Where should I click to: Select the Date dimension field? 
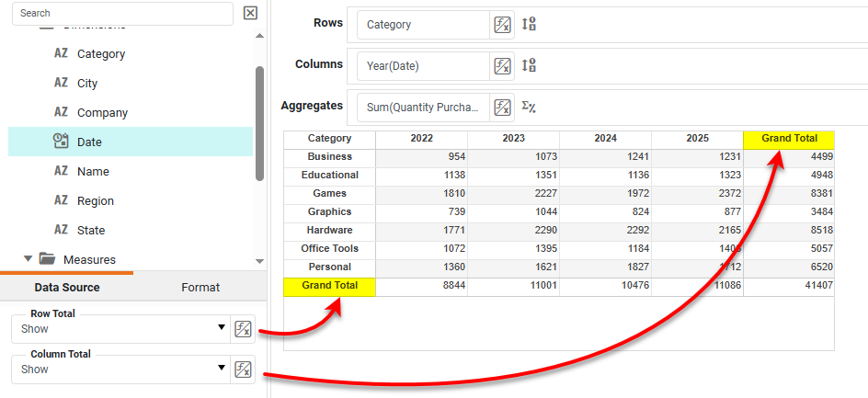[x=89, y=142]
